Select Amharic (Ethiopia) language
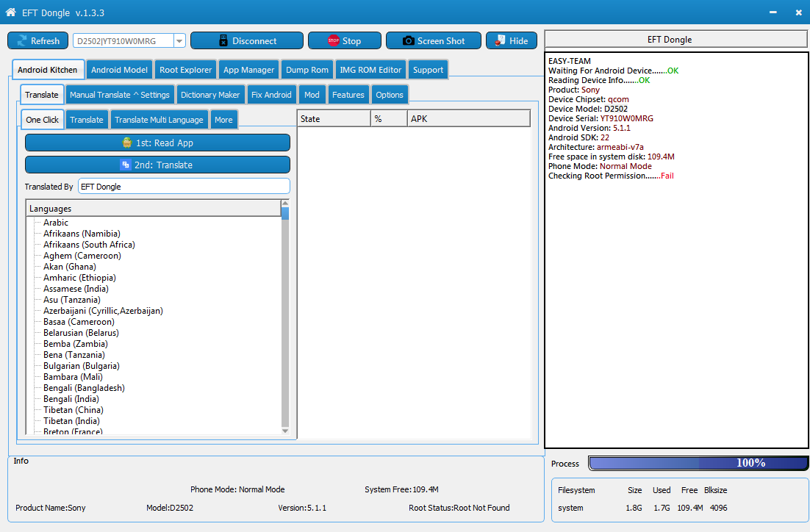Image resolution: width=810 pixels, height=532 pixels. (79, 278)
